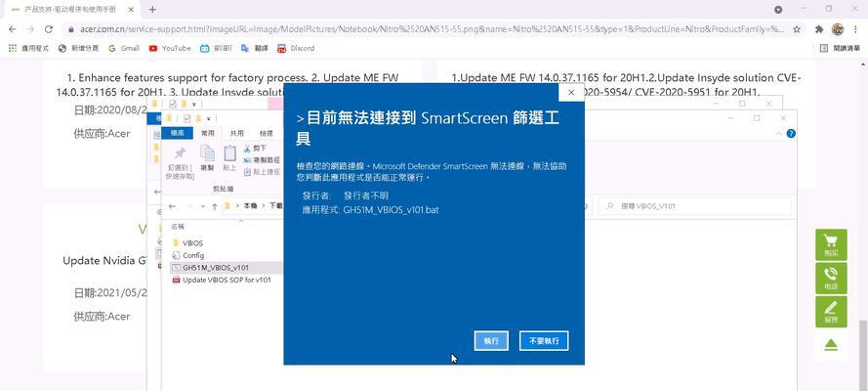Click 複製路徑 in the ribbon
This screenshot has width=868, height=391.
[x=262, y=160]
